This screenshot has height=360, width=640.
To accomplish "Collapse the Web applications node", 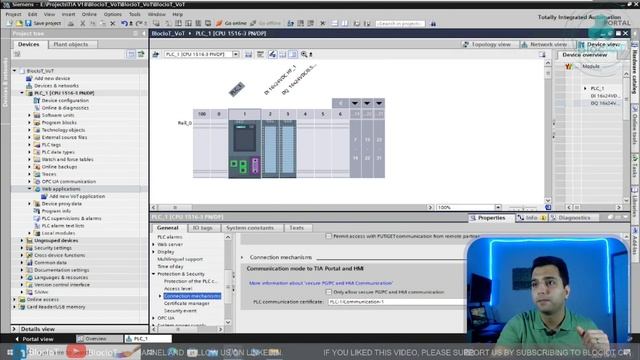I will (29, 189).
